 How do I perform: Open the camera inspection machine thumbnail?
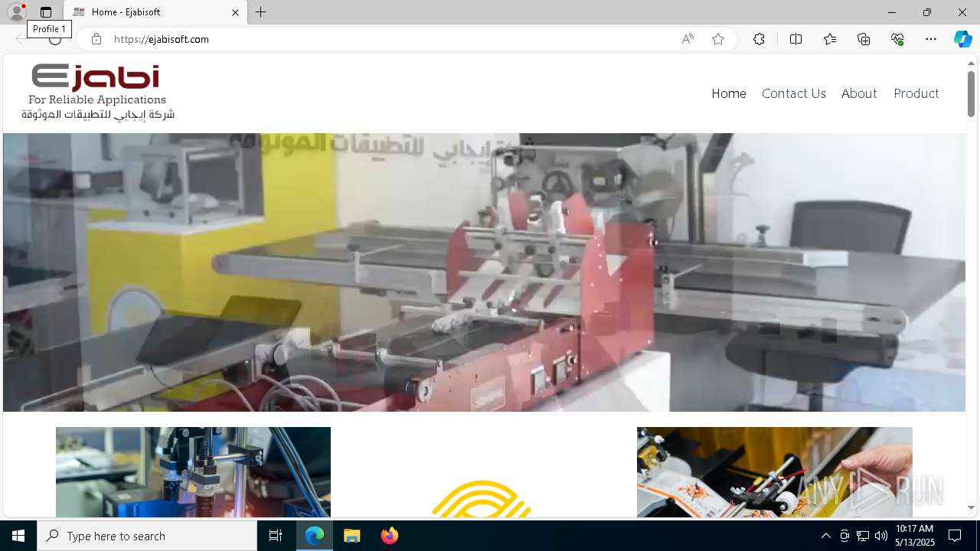tap(193, 472)
